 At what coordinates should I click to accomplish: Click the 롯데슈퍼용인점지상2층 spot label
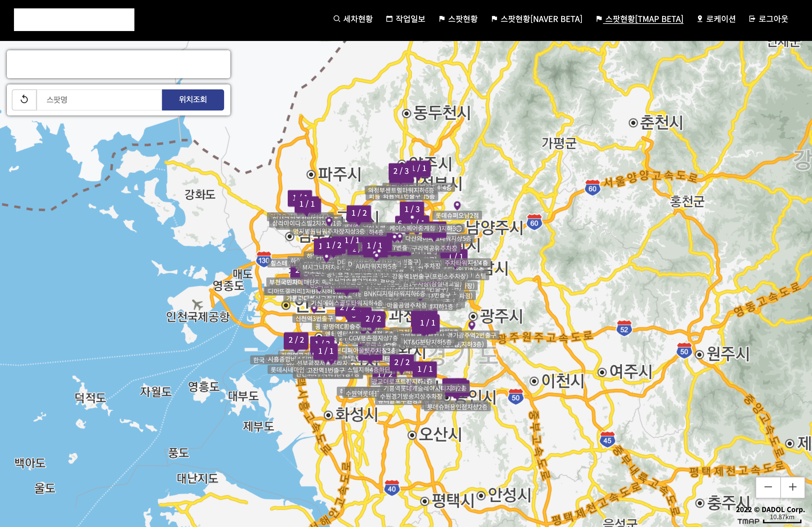[x=457, y=407]
